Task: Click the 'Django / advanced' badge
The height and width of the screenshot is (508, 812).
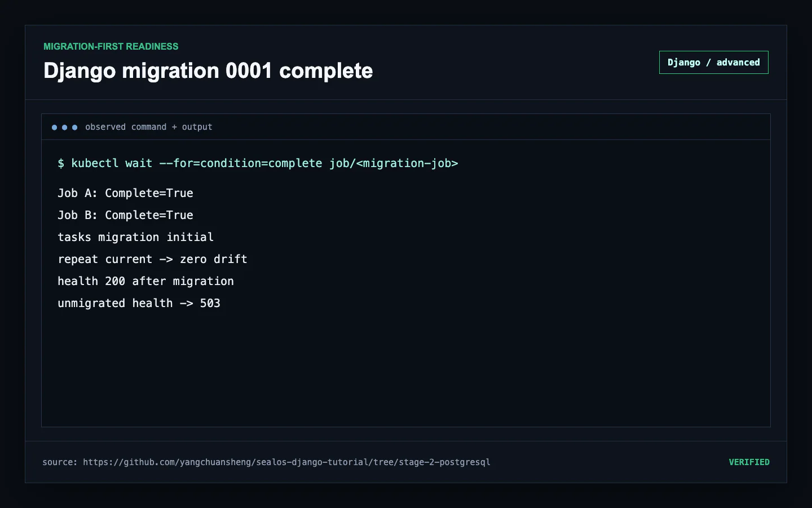Action: point(713,62)
